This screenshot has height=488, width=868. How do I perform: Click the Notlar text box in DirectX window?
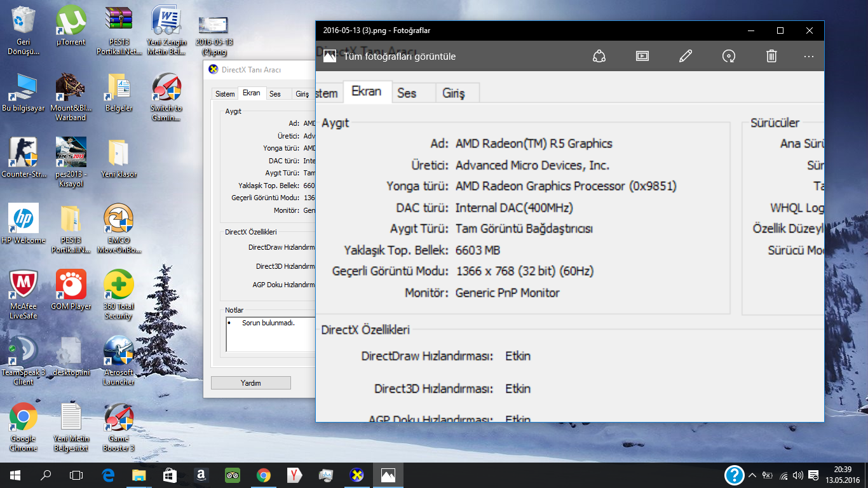click(x=271, y=334)
